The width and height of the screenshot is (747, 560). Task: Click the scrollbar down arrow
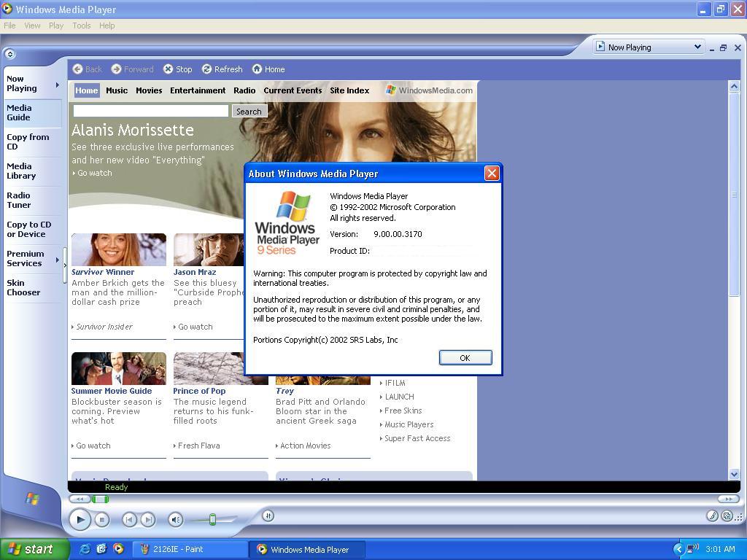tap(734, 474)
